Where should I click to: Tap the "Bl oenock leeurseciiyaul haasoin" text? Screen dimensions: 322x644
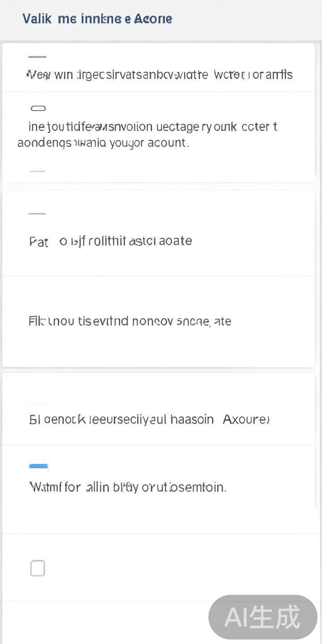121,419
